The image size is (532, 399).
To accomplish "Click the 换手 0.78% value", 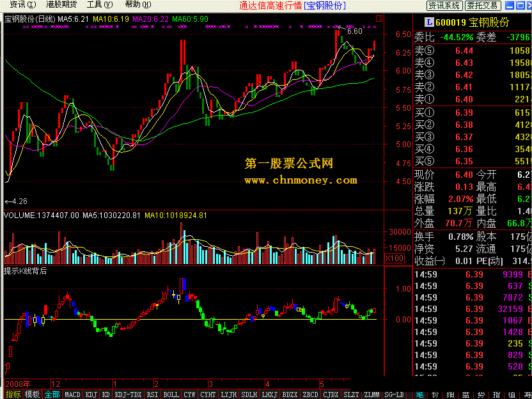I will [461, 237].
